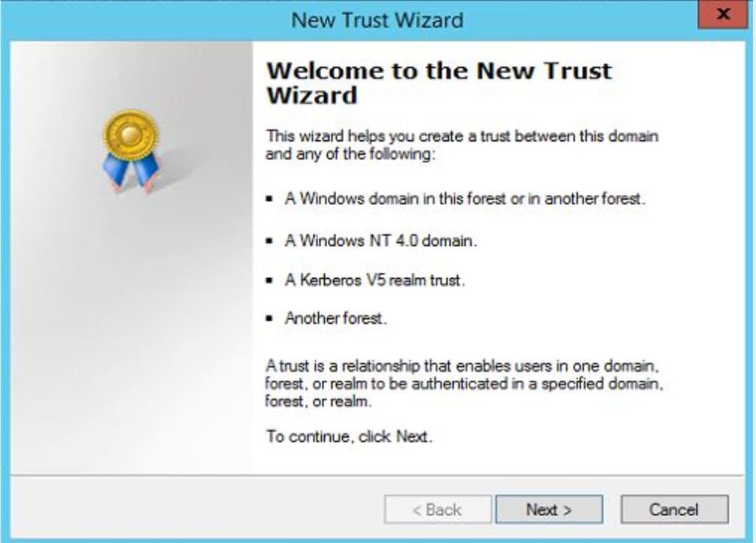Click the Windows NT 4.0 domain bullet
756x543 pixels.
(x=381, y=240)
